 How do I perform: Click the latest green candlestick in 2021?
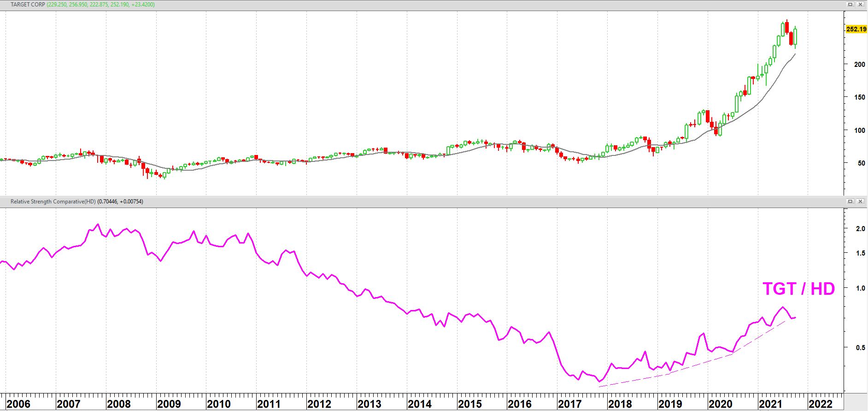pyautogui.click(x=795, y=37)
